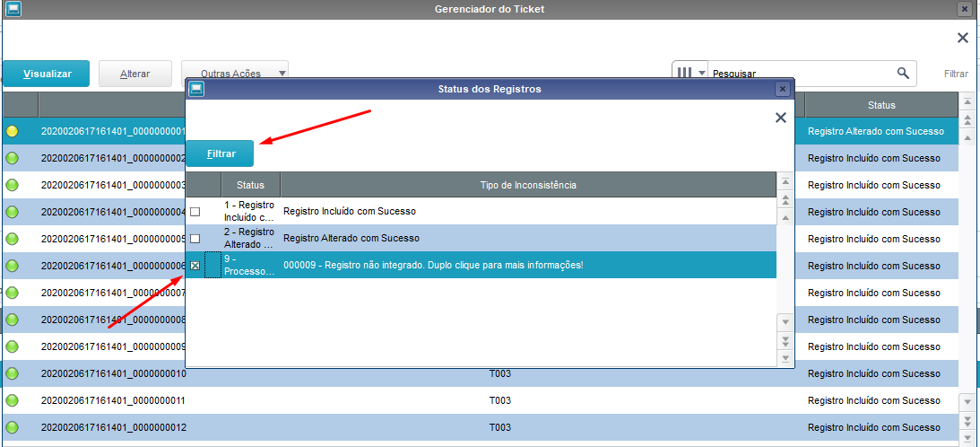Move up one row in main grid scrollbar

967,137
